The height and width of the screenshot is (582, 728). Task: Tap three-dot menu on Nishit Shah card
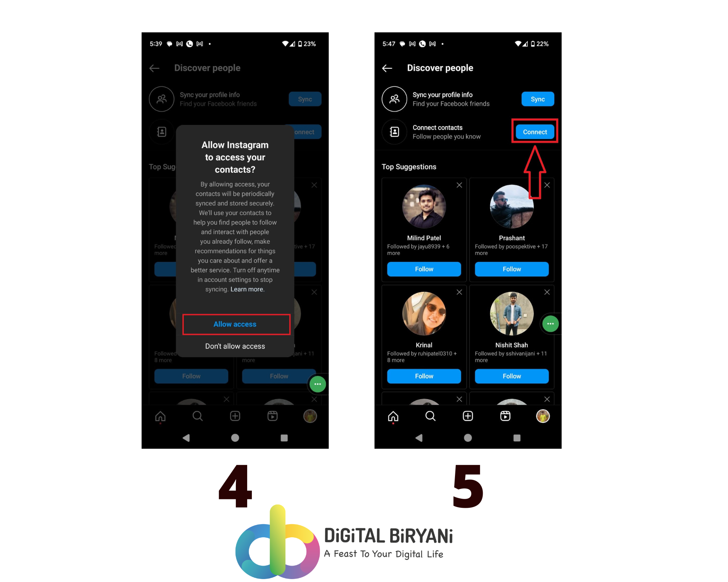click(551, 324)
